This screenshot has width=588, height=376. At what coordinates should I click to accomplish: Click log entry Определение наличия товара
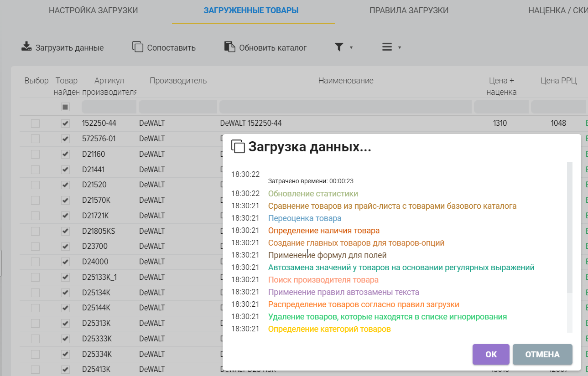tap(324, 231)
